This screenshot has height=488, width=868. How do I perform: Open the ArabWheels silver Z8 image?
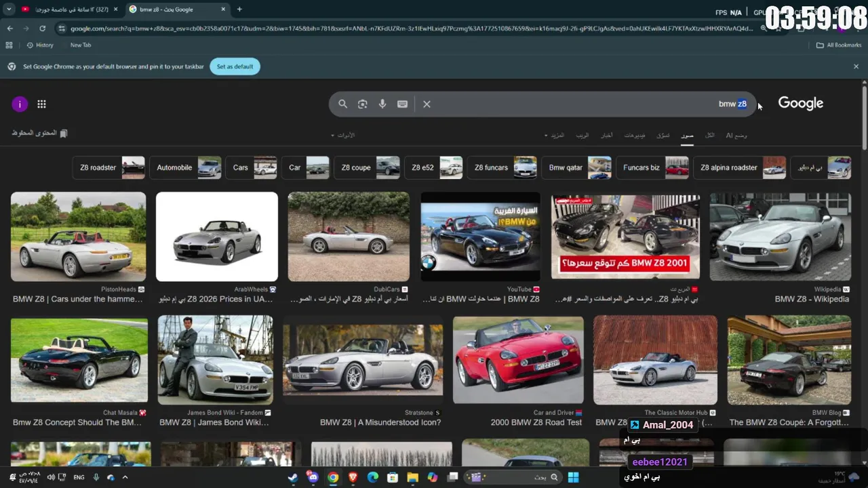pyautogui.click(x=217, y=237)
